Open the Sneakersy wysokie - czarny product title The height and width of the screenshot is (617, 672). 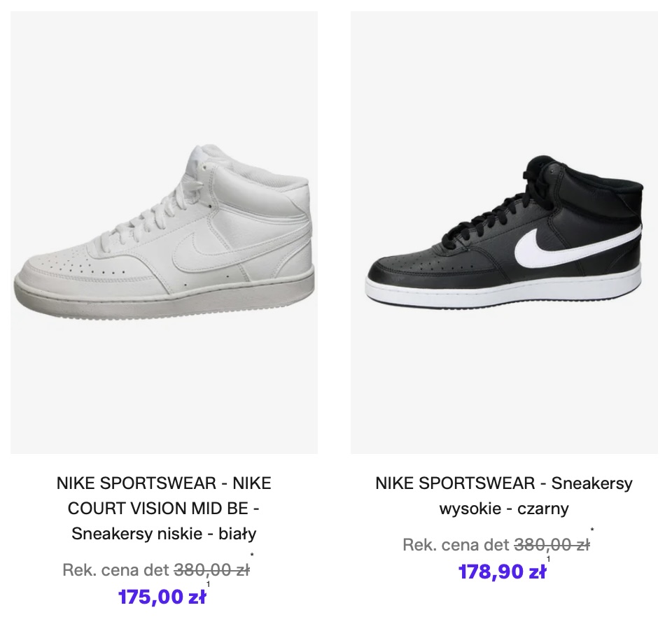(x=504, y=495)
